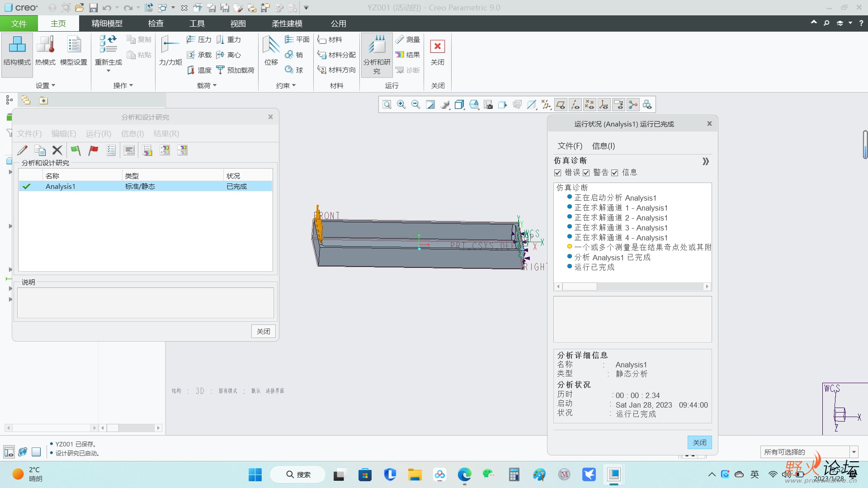
Task: Open the 重新生成 dropdown arrow
Action: tap(108, 71)
